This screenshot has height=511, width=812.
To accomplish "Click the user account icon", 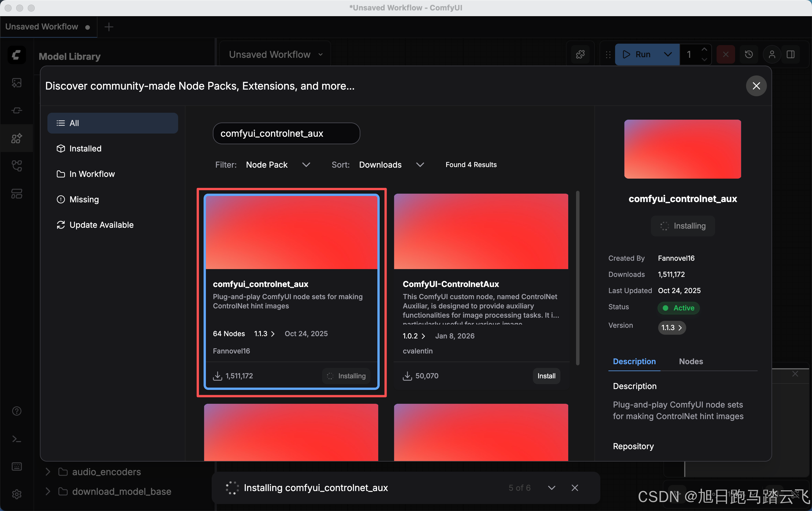I will [x=772, y=54].
